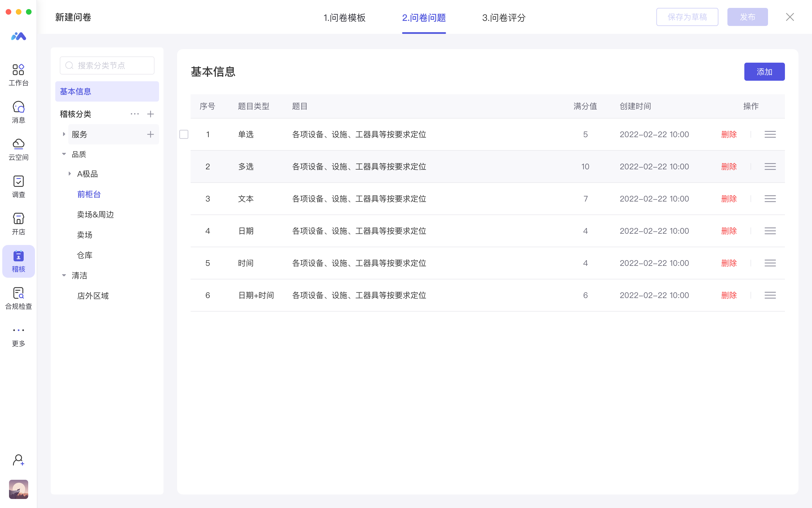The width and height of the screenshot is (812, 508).
Task: Click the A极品 tree label
Action: coord(88,174)
